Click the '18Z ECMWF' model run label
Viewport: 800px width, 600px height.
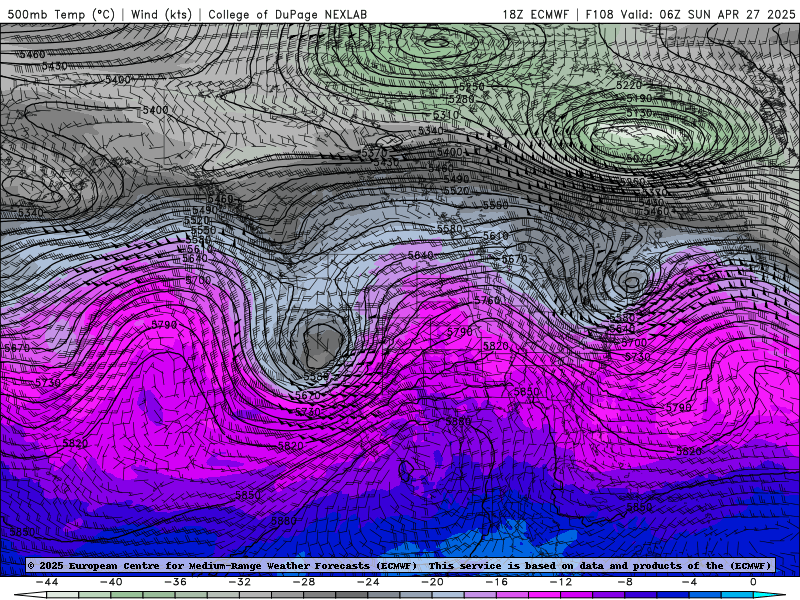click(x=535, y=14)
